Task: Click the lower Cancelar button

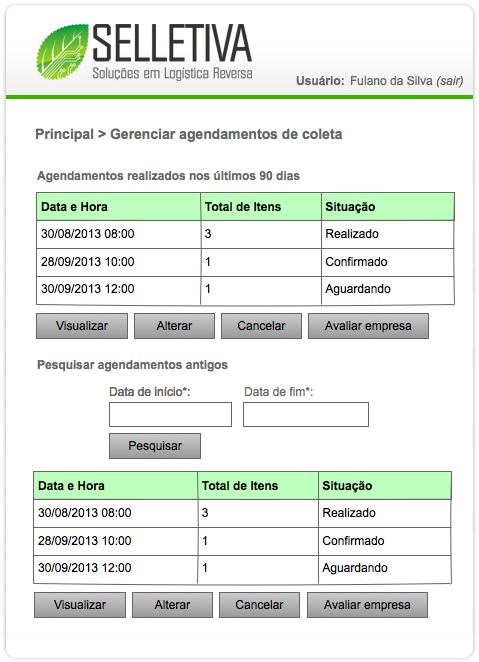Action: [259, 605]
